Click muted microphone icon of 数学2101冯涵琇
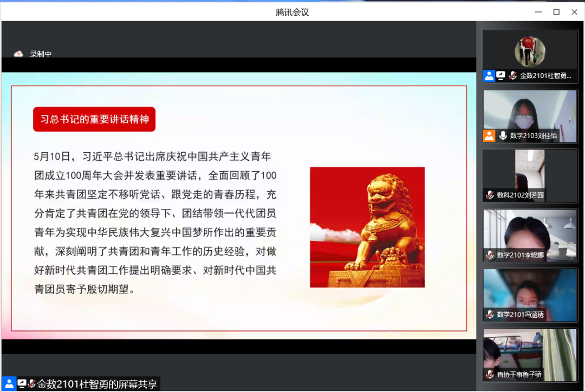585x392 pixels. click(x=490, y=314)
